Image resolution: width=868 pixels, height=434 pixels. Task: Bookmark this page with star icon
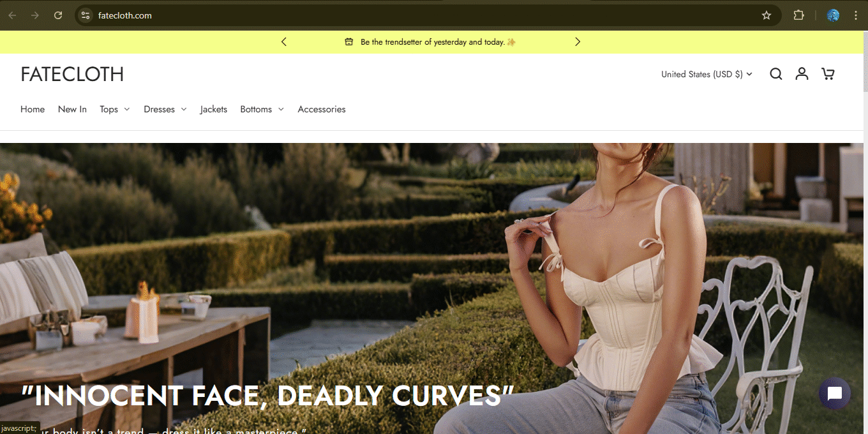click(767, 15)
